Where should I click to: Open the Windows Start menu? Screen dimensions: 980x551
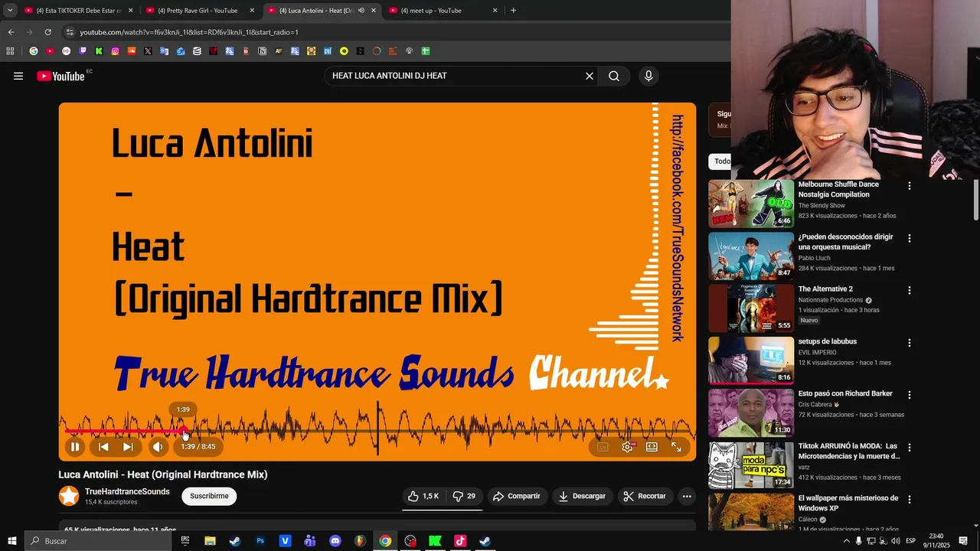(x=11, y=541)
